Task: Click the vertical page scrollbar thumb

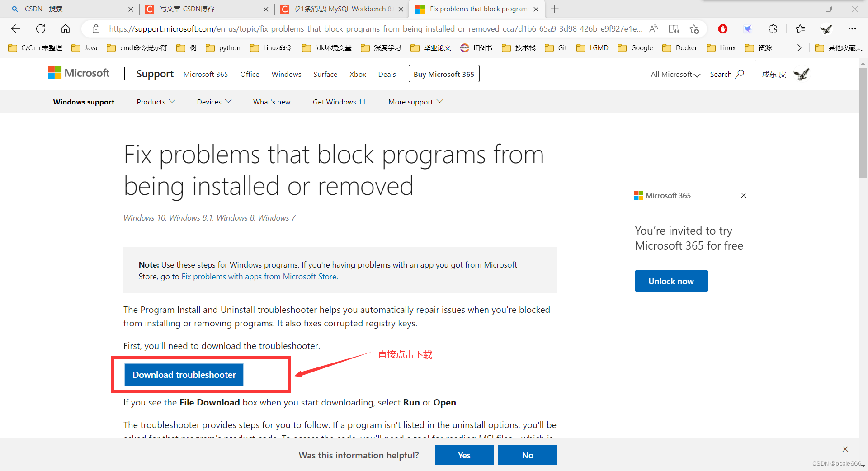Action: [863, 122]
